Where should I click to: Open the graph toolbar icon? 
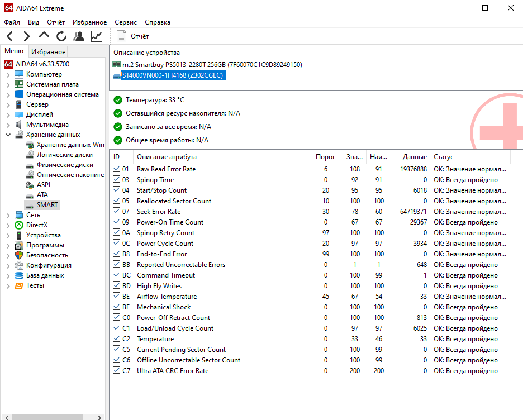click(x=96, y=36)
